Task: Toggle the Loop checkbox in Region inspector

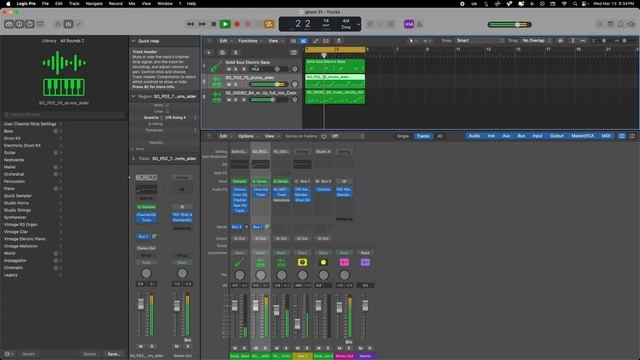Action: point(167,111)
